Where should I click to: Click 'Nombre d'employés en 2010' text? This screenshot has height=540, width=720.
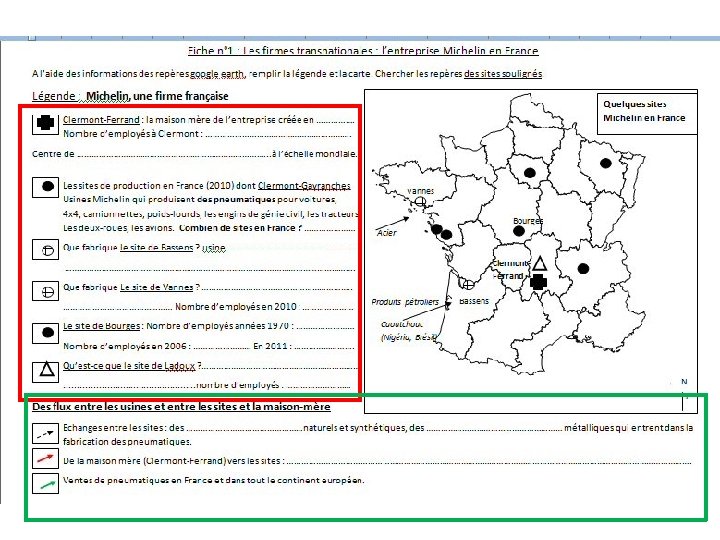[236, 307]
